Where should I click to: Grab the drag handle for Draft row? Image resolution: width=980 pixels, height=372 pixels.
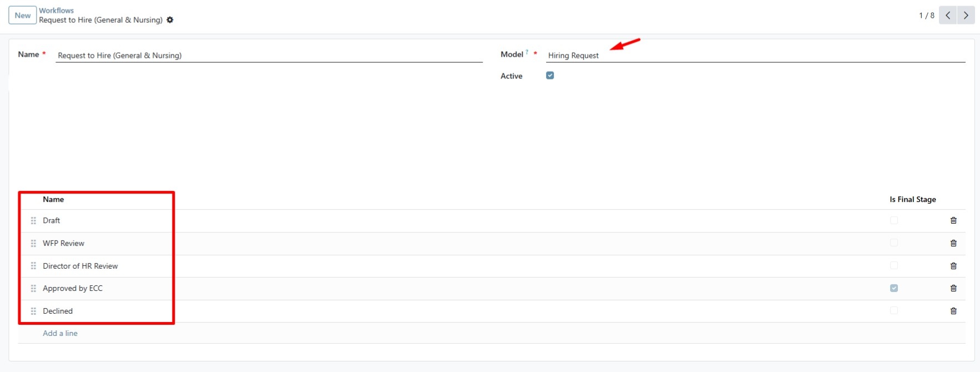[x=33, y=220]
